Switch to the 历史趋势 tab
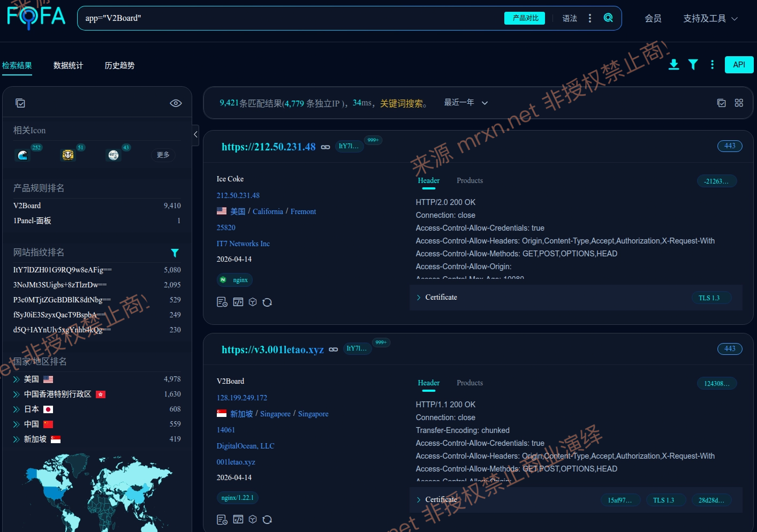This screenshot has width=757, height=532. pyautogui.click(x=119, y=65)
